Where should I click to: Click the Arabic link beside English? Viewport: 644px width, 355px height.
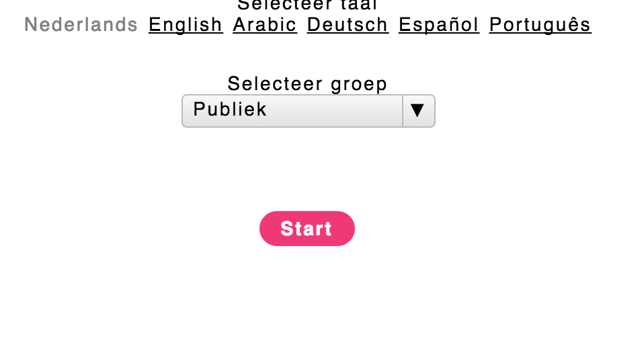coord(265,25)
